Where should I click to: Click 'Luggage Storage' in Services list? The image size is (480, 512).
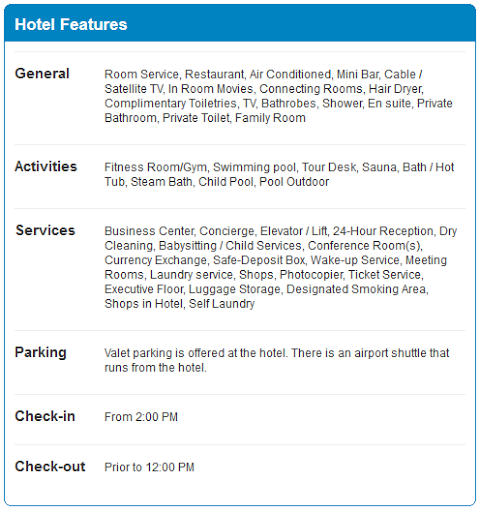pos(235,289)
